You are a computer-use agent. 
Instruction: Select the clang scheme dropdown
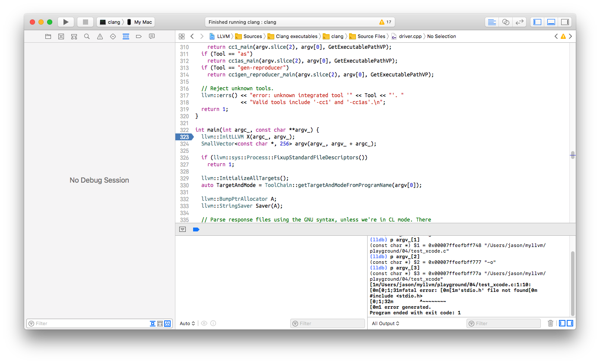110,22
